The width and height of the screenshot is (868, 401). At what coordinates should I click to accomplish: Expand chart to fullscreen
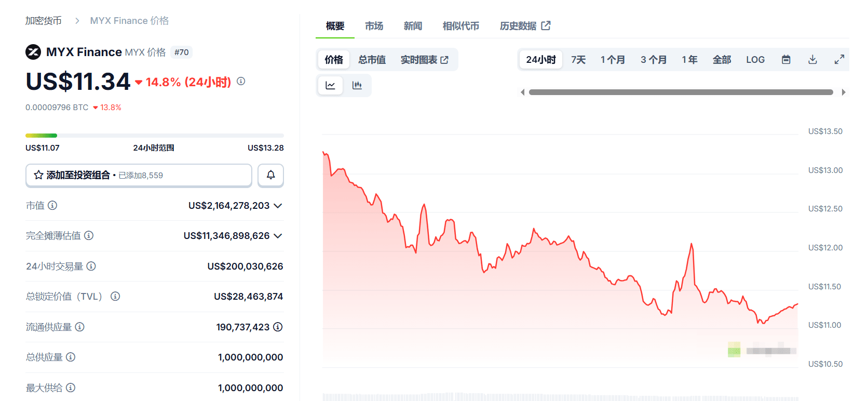pyautogui.click(x=839, y=60)
